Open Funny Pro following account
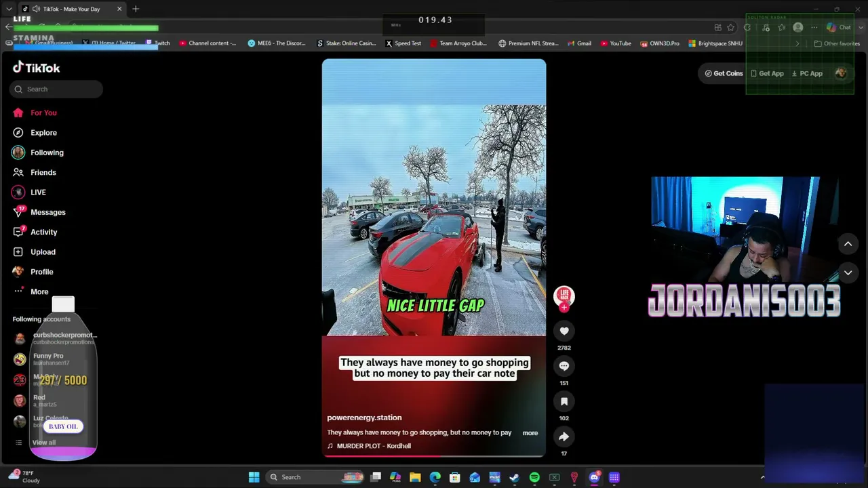 [x=49, y=359]
